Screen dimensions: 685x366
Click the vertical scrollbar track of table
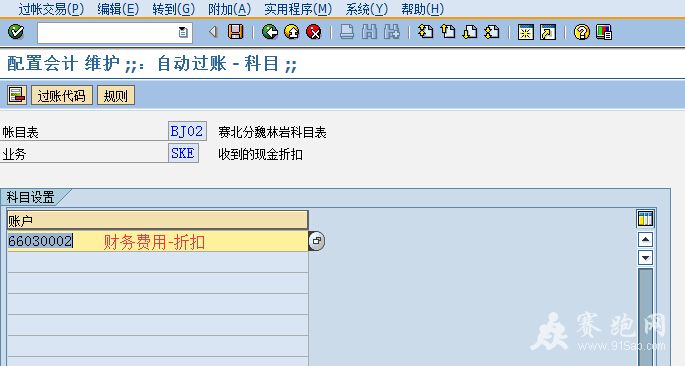tap(645, 317)
